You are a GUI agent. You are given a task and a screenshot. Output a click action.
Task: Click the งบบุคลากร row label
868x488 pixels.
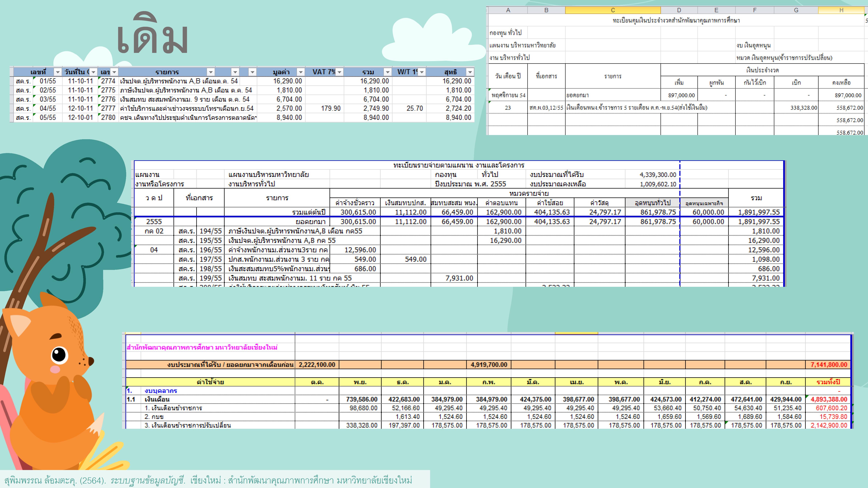161,391
